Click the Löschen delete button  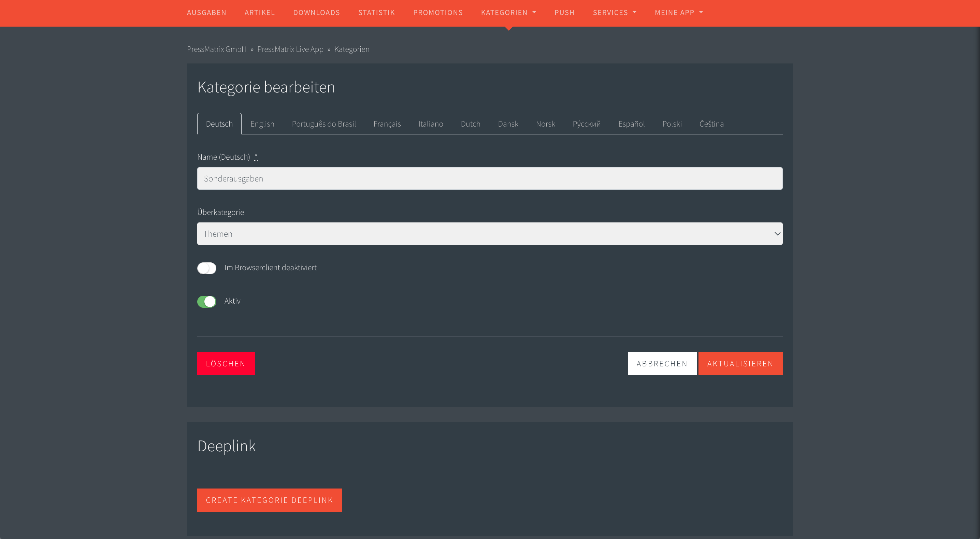(226, 364)
